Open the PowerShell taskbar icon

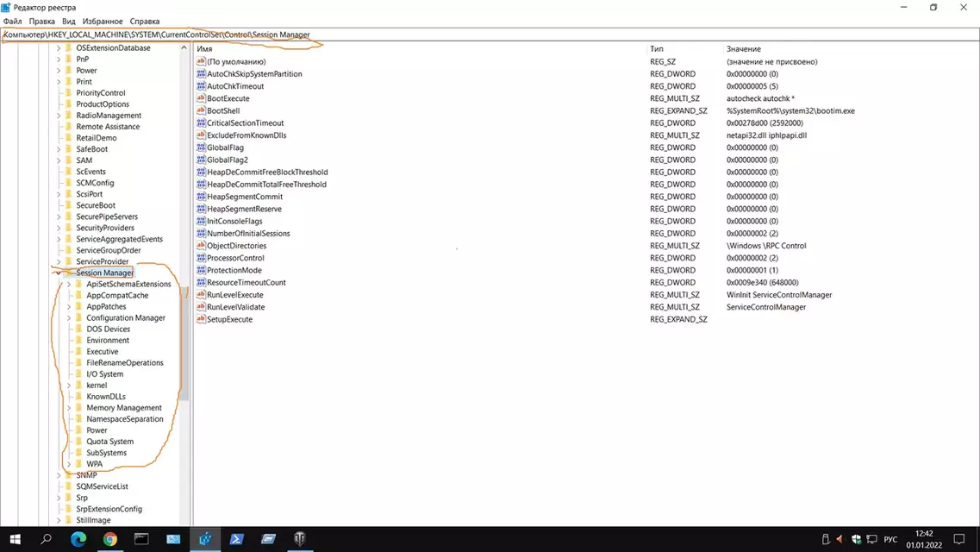(236, 539)
